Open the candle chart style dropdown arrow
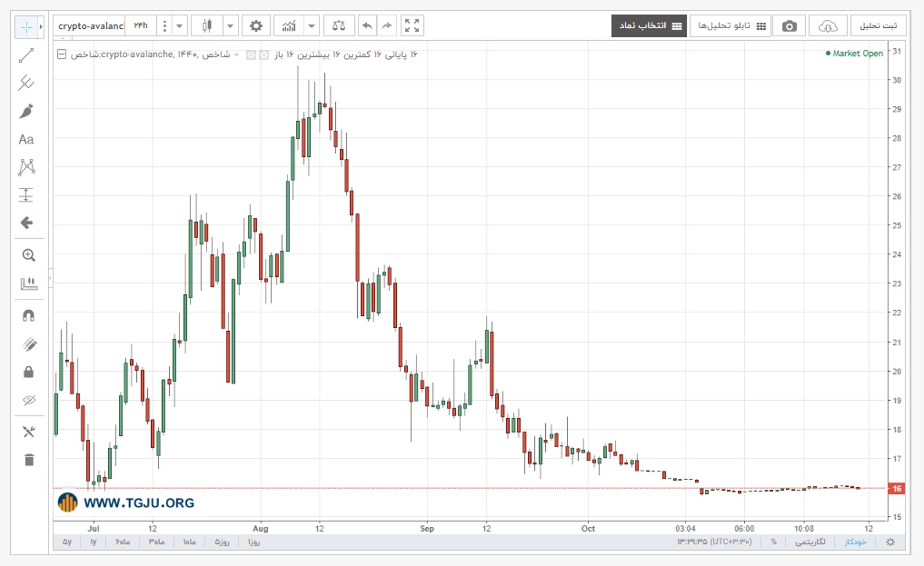 click(x=230, y=26)
